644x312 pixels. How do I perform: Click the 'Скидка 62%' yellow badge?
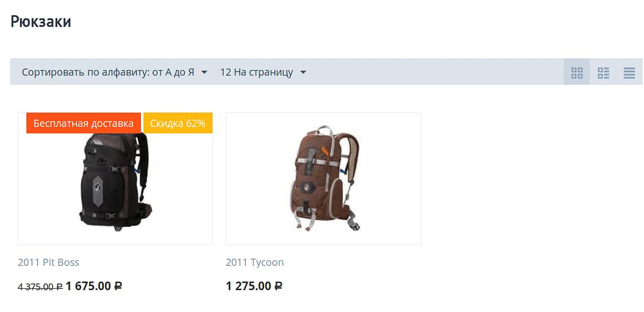point(178,123)
